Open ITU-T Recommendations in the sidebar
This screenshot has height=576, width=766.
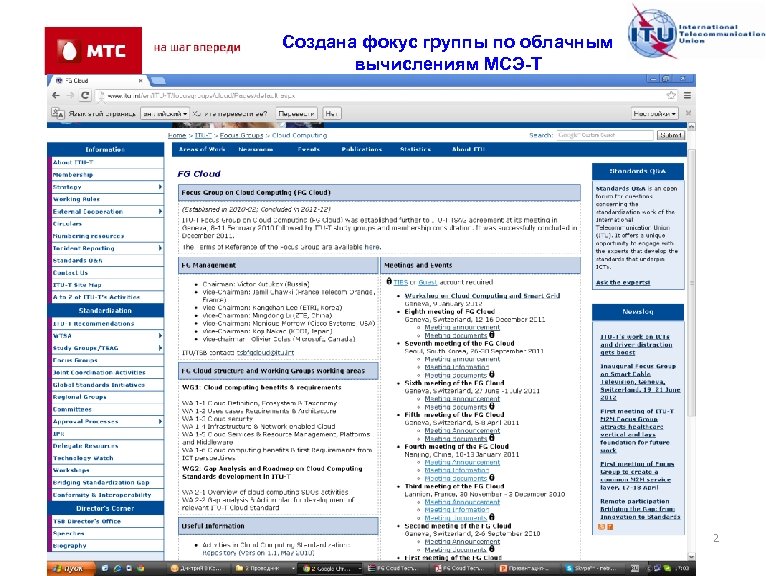[93, 323]
